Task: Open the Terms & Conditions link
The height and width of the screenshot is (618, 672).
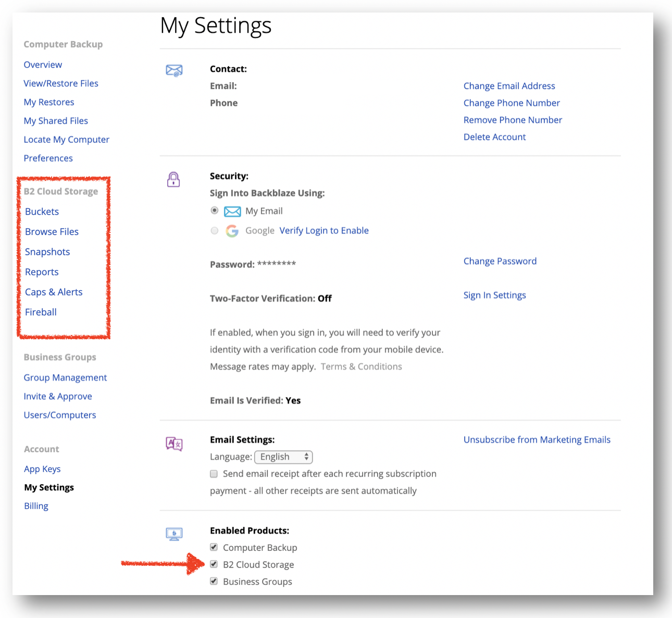Action: [361, 367]
